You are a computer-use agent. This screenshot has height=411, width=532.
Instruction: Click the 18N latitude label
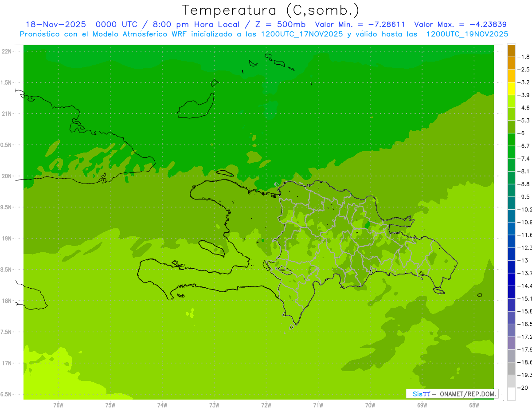[8, 301]
